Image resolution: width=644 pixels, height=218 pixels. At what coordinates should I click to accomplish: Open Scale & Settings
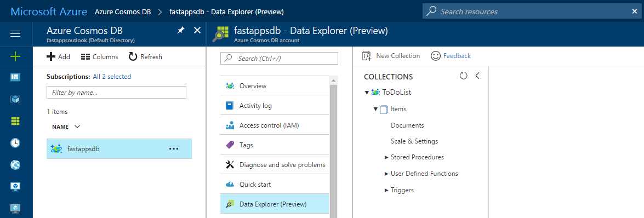[x=414, y=141]
